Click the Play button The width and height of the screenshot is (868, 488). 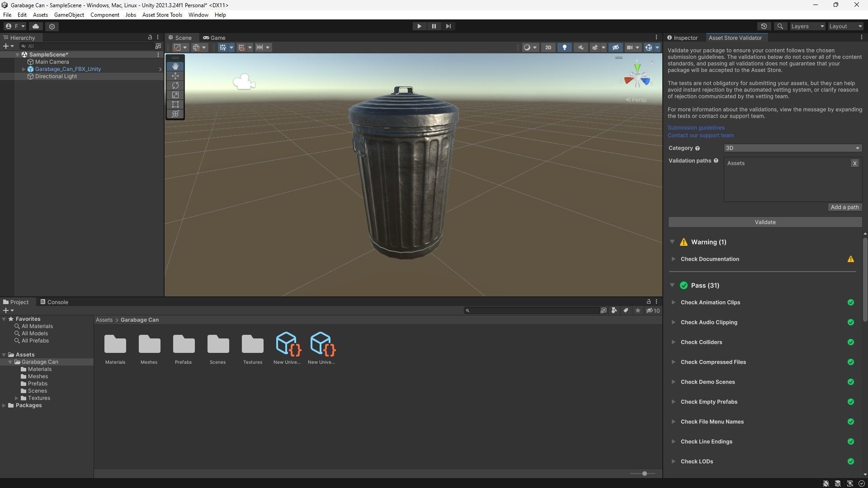419,26
